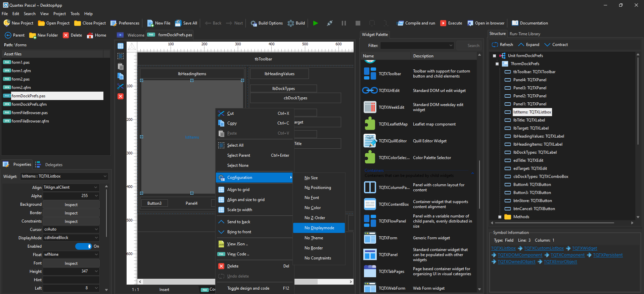Switch to the Delegates tab
Screen dimensions: 644x294
pos(54,165)
